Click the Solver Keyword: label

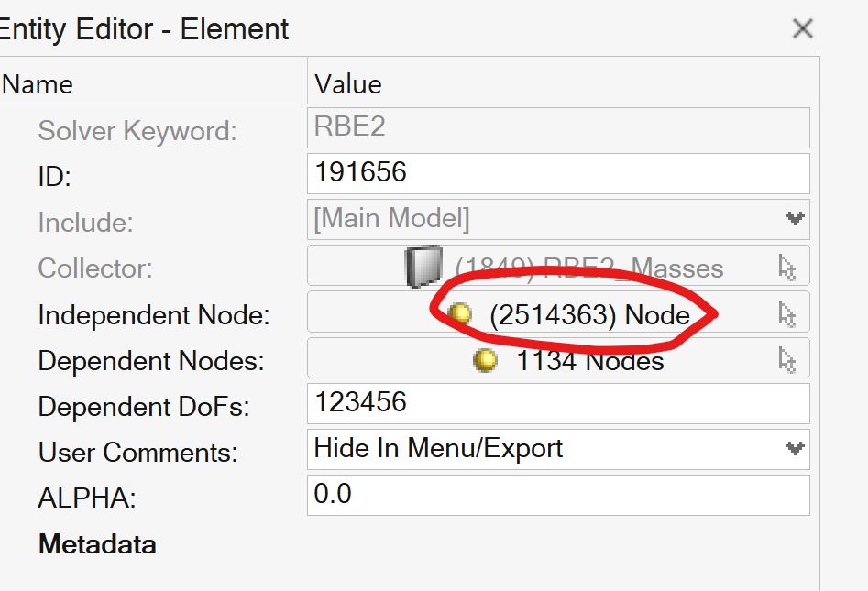click(x=137, y=132)
